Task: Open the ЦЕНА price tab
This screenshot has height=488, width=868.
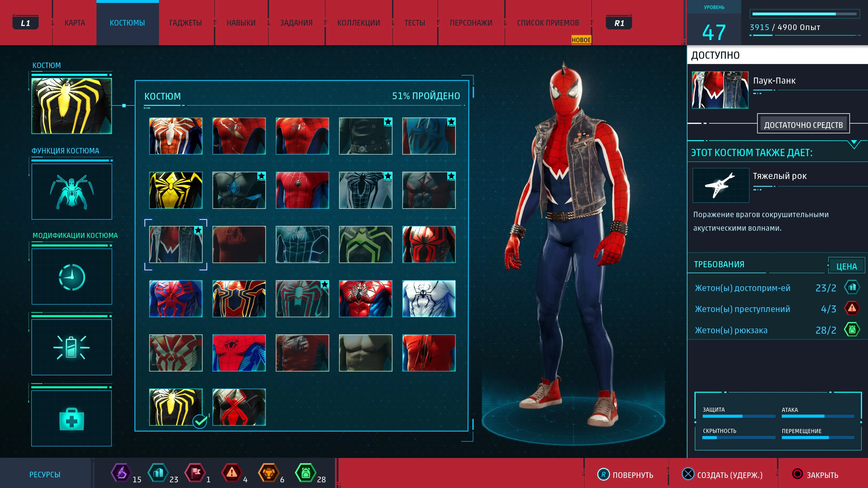Action: click(847, 266)
